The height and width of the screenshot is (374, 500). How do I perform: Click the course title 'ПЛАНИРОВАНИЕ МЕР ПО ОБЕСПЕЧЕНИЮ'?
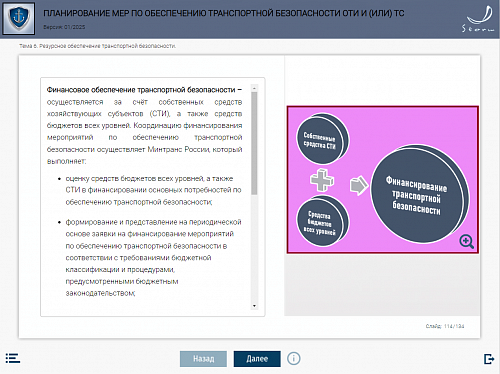click(x=224, y=13)
